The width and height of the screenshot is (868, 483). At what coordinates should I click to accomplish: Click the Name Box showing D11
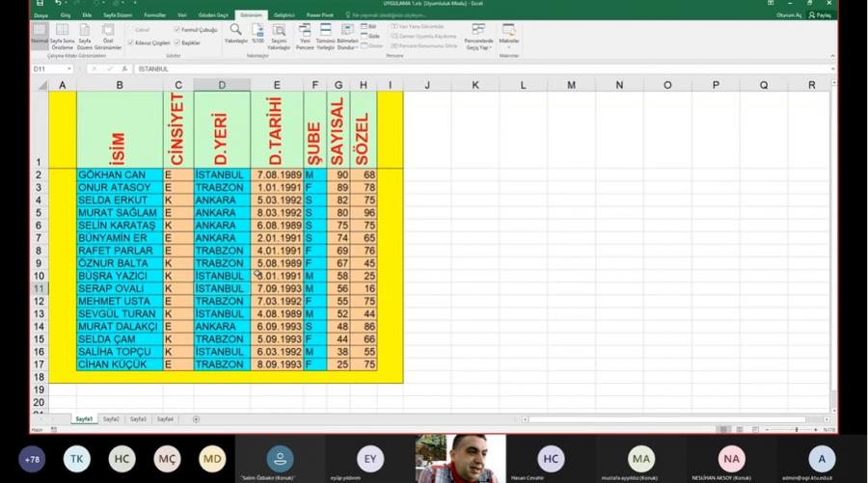click(48, 69)
